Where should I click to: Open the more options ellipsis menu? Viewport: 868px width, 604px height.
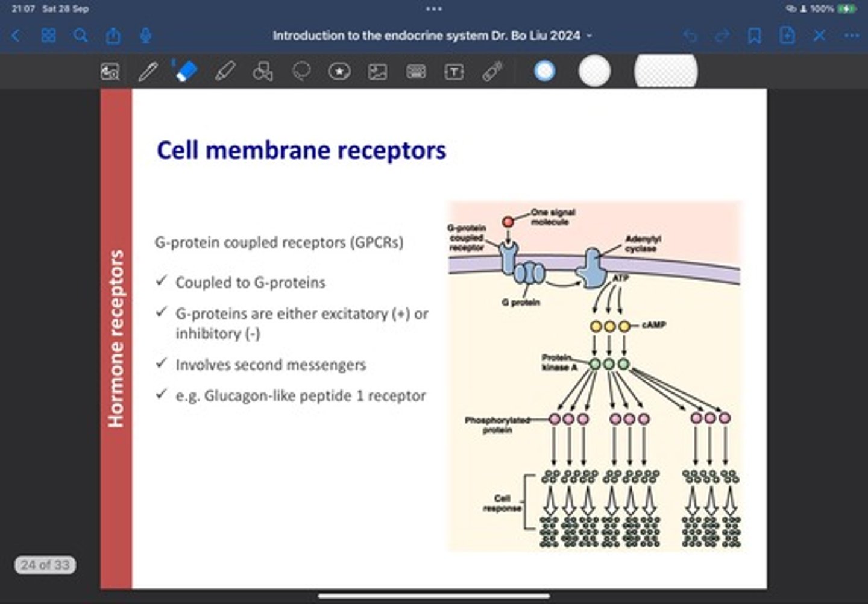[851, 36]
